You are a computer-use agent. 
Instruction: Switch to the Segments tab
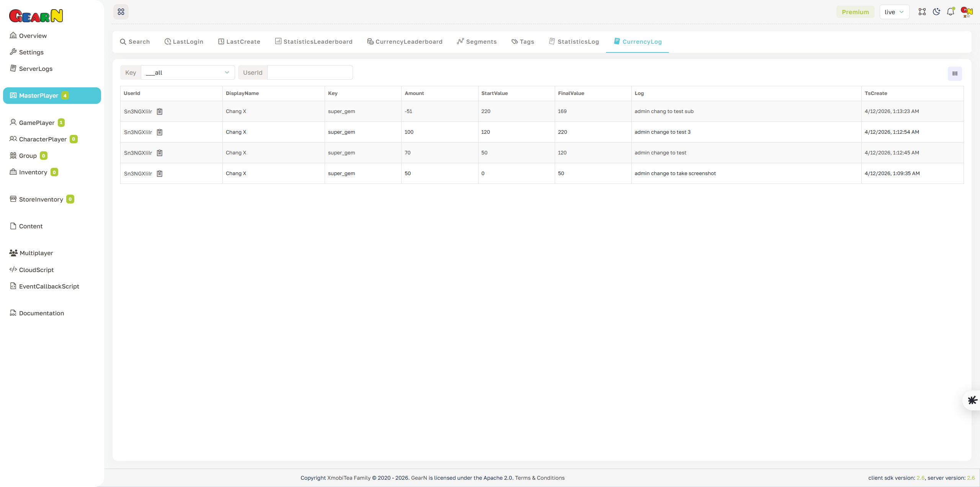(x=476, y=41)
